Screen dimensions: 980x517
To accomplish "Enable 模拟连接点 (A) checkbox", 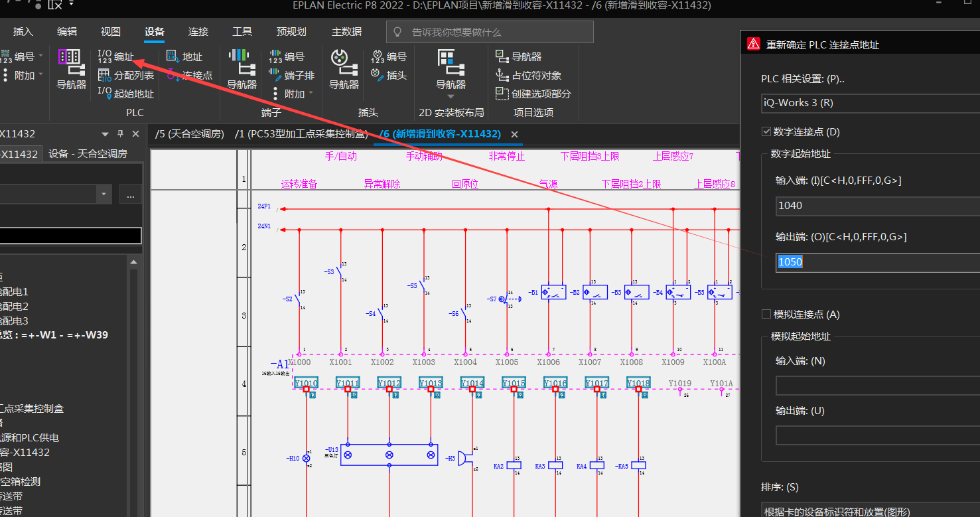I will pos(766,314).
